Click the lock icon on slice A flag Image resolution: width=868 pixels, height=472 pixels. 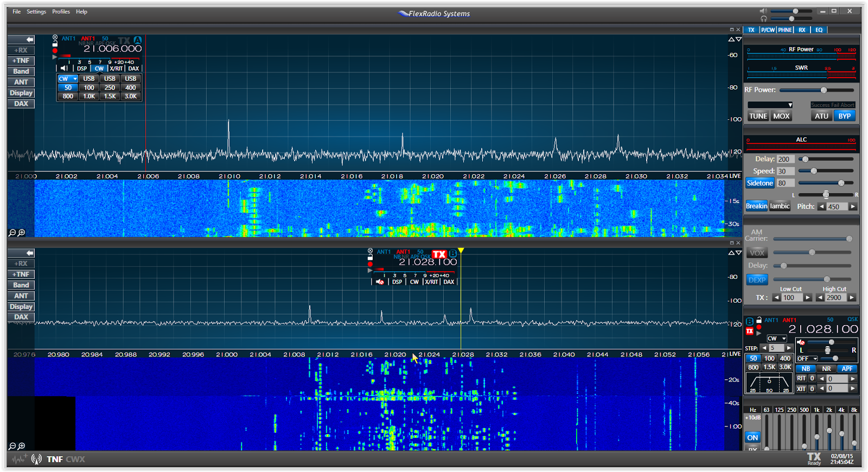[x=55, y=44]
